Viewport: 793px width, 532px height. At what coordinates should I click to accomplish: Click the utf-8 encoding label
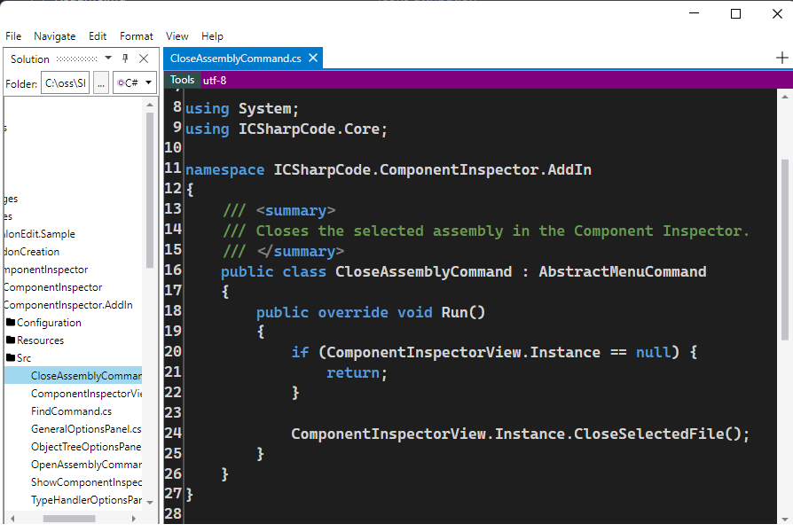[x=215, y=81]
